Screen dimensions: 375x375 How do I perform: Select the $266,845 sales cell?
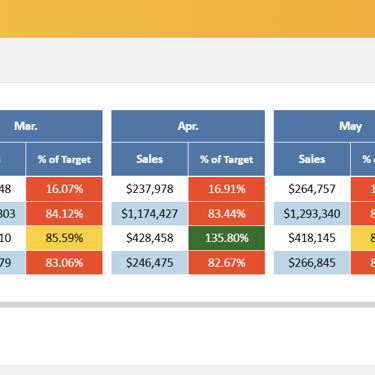click(312, 263)
